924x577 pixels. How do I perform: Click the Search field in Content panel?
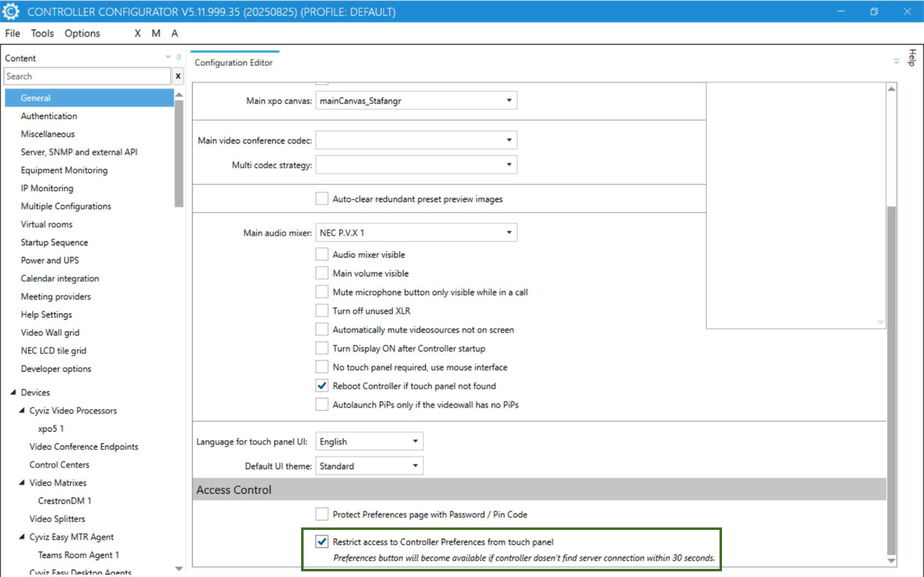(87, 76)
